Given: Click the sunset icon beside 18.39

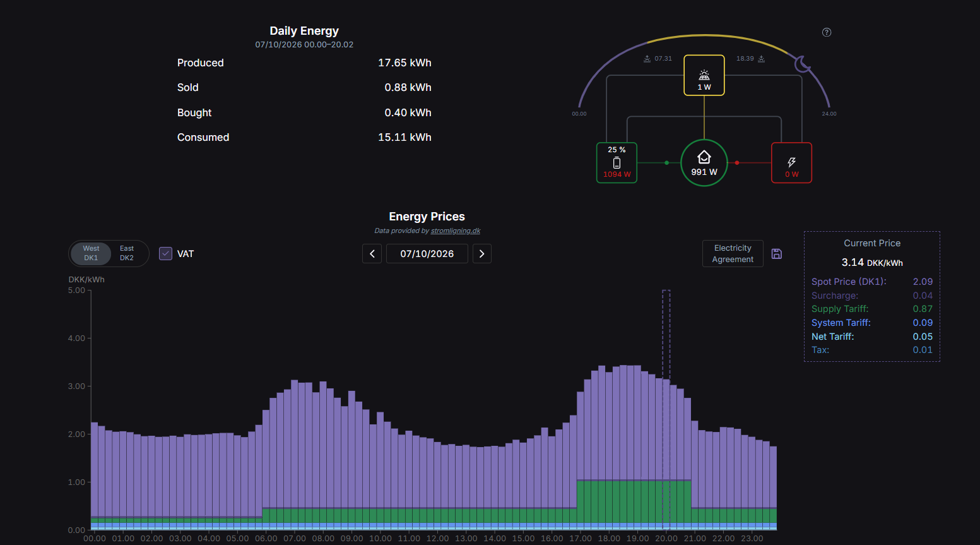Looking at the screenshot, I should (x=761, y=59).
